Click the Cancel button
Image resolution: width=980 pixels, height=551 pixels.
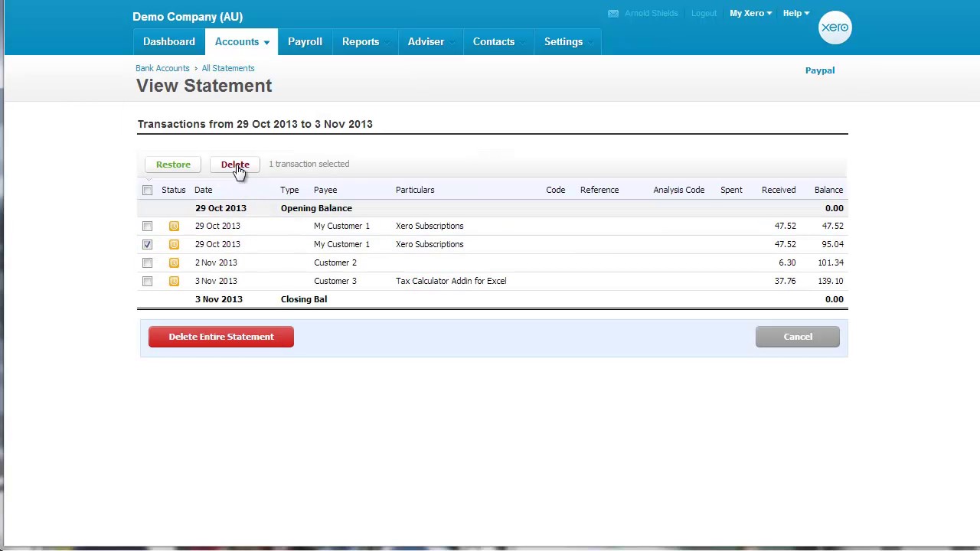click(798, 337)
